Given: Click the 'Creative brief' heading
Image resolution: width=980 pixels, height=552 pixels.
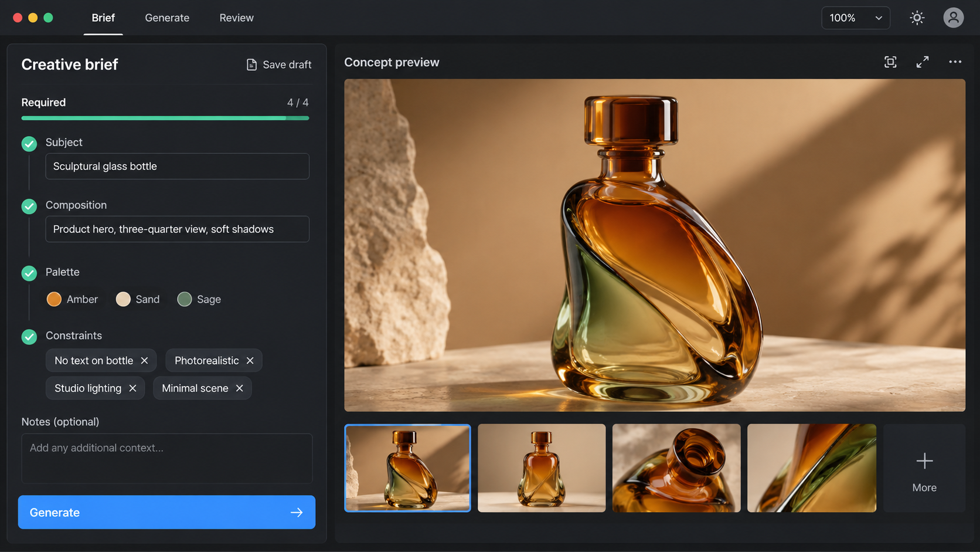Looking at the screenshot, I should 70,65.
